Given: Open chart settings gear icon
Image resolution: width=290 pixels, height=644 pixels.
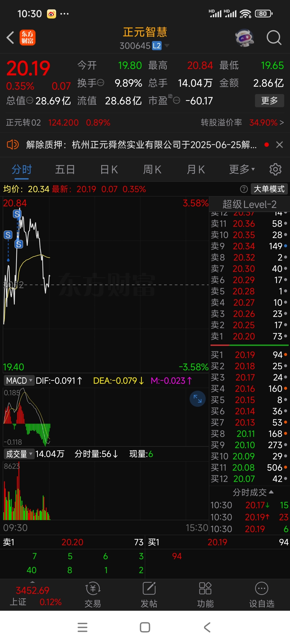Looking at the screenshot, I should click(275, 170).
